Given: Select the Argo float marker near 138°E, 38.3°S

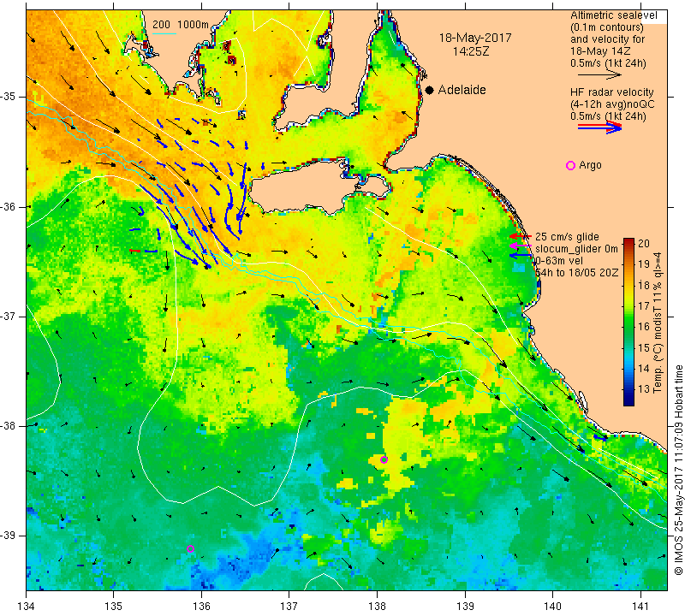Looking at the screenshot, I should click(x=384, y=459).
